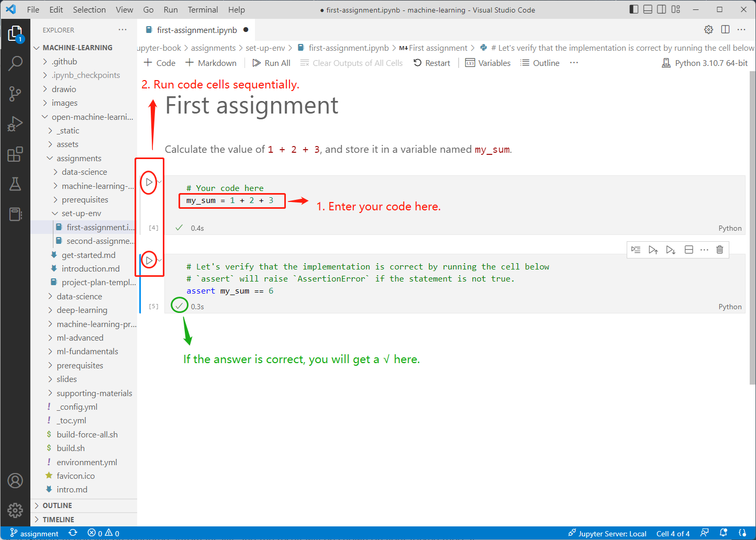The image size is (756, 540).
Task: Open the Outline button in the notebook toolbar
Action: tap(540, 63)
